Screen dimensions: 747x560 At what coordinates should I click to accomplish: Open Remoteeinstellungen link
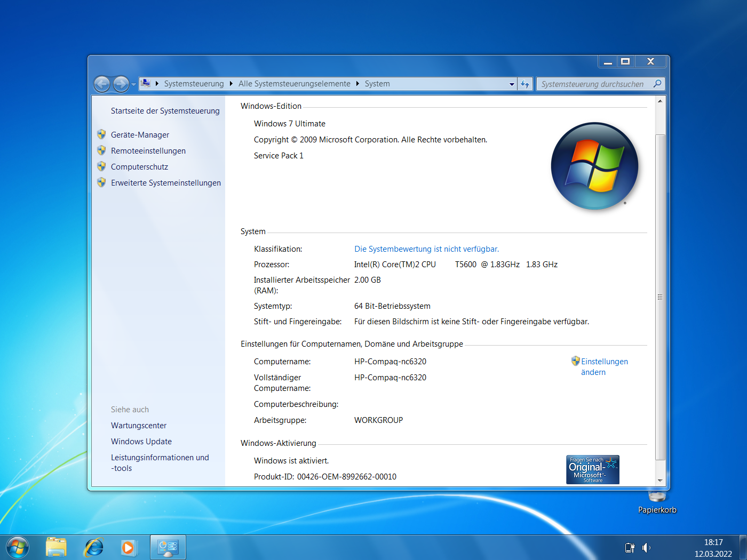click(148, 151)
